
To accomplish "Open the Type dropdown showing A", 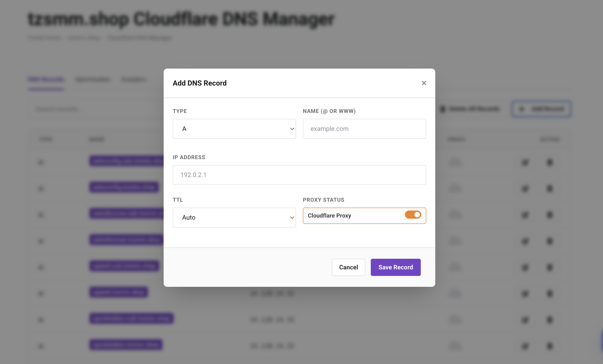I will (234, 129).
